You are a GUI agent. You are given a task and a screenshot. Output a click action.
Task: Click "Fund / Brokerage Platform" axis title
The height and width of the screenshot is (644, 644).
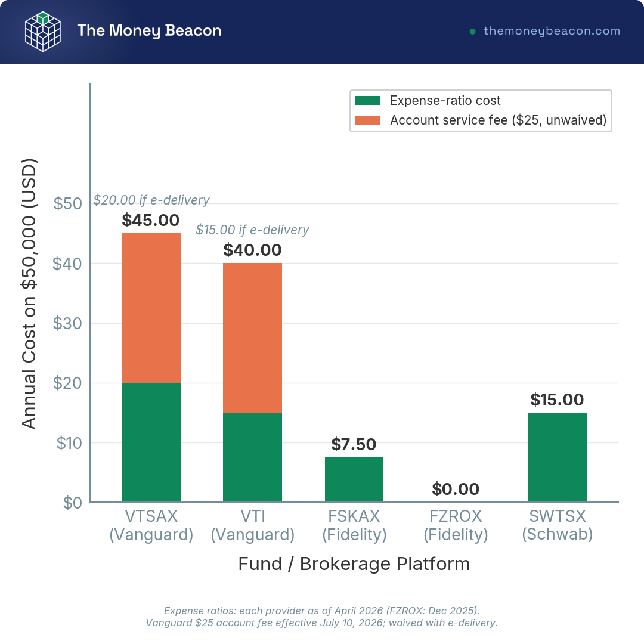(x=354, y=564)
